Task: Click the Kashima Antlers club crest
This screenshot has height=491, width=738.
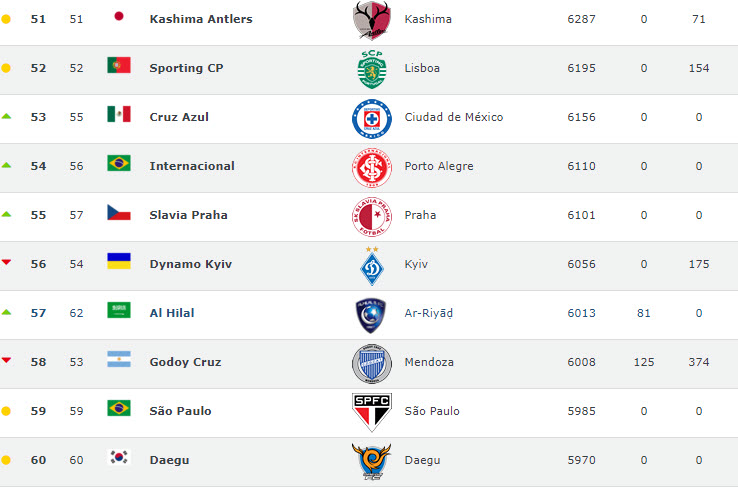Action: 372,20
